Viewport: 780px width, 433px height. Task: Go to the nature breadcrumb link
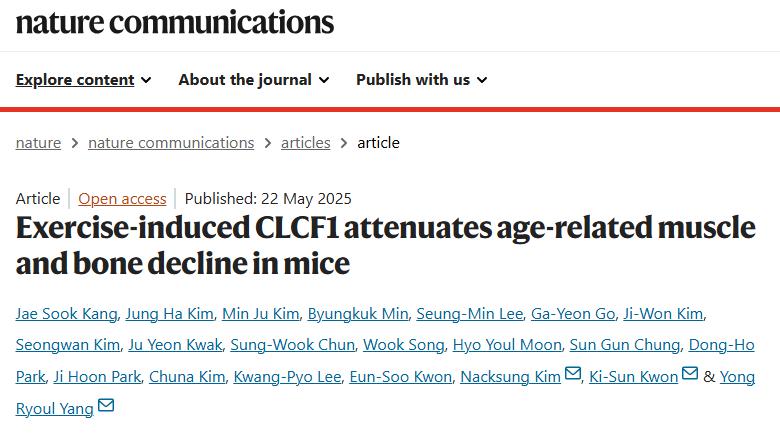click(38, 143)
